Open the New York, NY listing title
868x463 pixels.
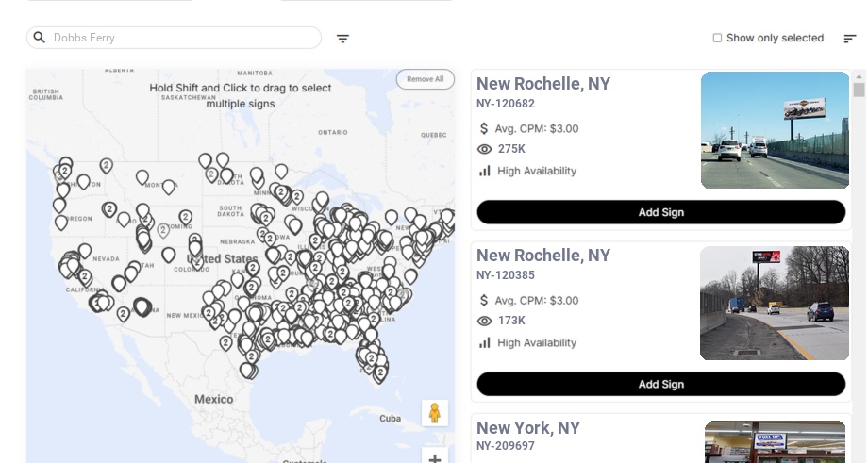coord(527,428)
